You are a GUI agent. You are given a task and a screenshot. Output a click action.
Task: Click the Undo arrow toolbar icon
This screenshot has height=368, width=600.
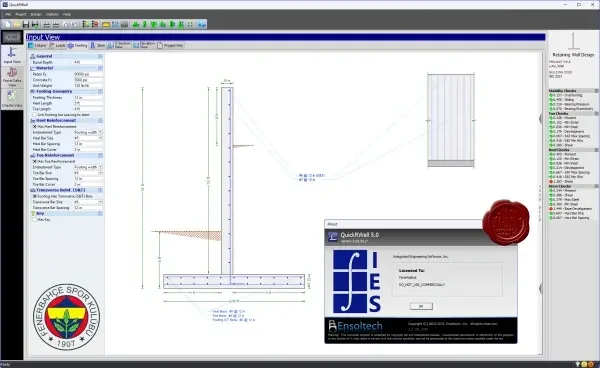click(x=65, y=24)
